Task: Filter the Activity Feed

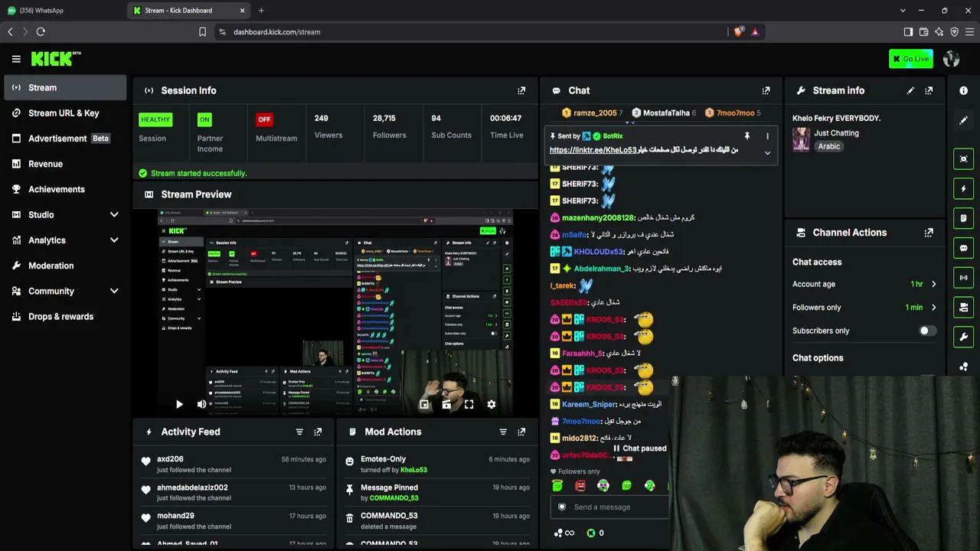Action: click(x=299, y=432)
